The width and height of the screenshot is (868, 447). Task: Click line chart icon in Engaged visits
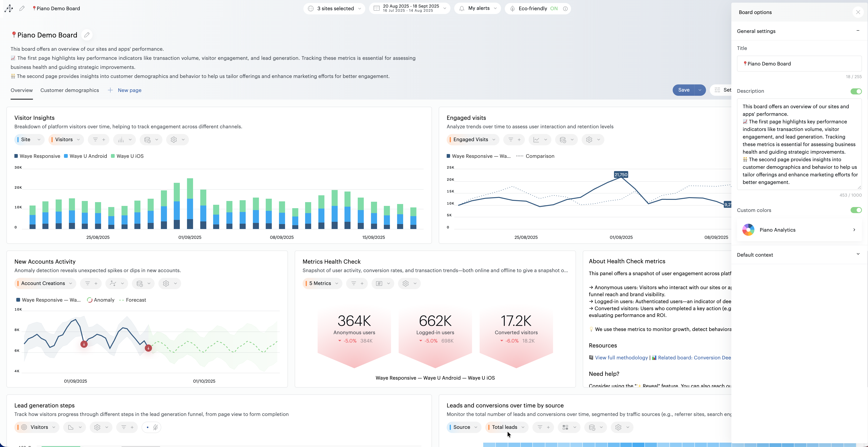pyautogui.click(x=536, y=139)
